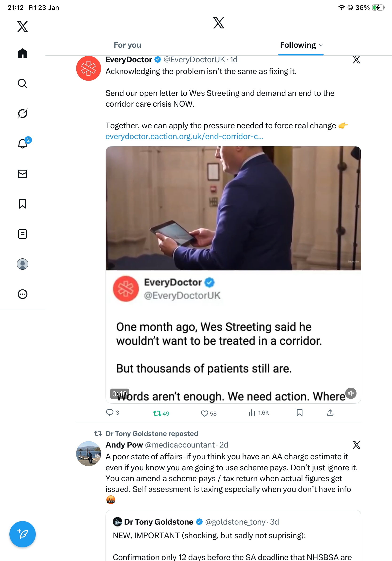The image size is (392, 561).
Task: Like the EveryDoctor post
Action: (x=204, y=413)
